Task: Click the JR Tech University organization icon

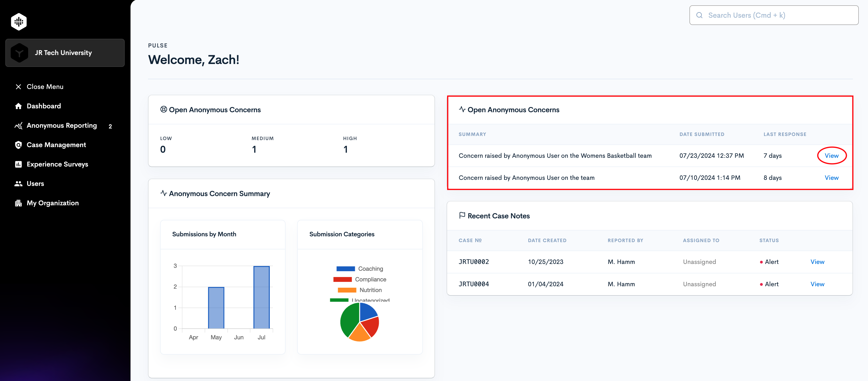Action: pyautogui.click(x=20, y=53)
